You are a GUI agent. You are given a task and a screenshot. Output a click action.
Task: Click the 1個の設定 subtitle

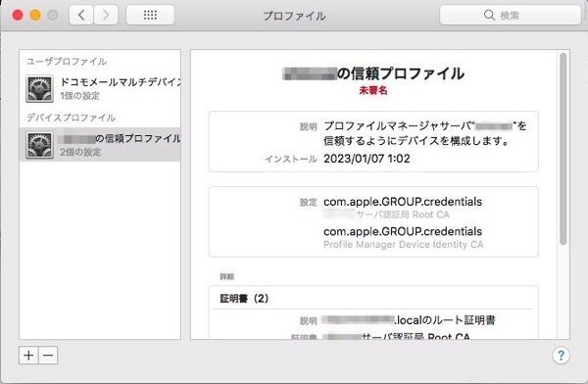(80, 96)
